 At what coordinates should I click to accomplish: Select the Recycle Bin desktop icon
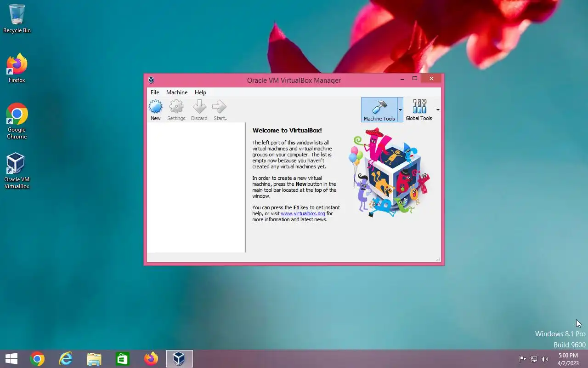[x=17, y=19]
